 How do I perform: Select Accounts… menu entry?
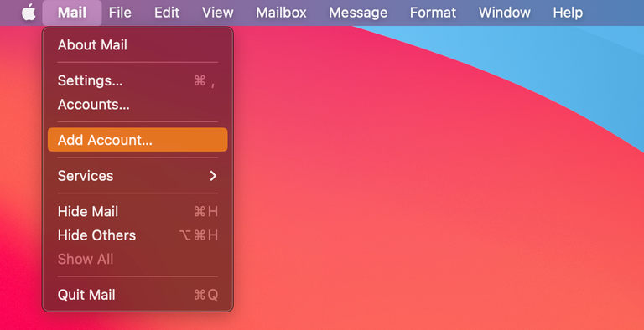click(x=138, y=104)
